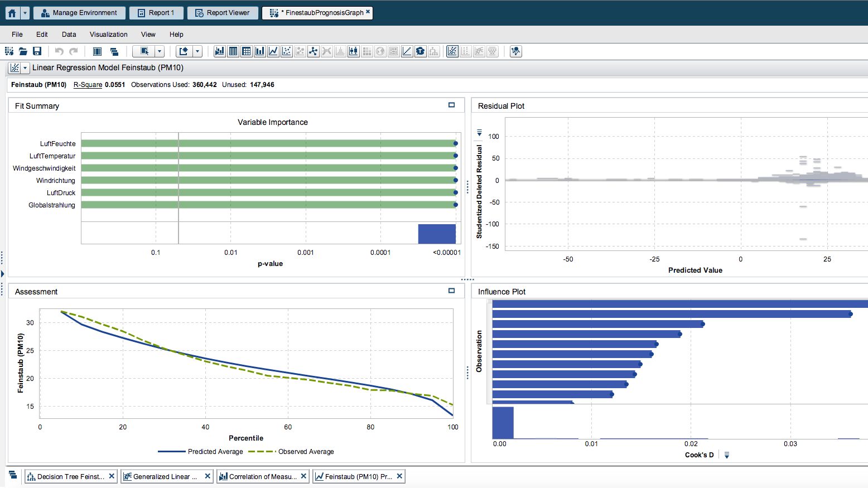The image size is (868, 488).
Task: Maximize the Fit Summary panel
Action: click(x=452, y=105)
